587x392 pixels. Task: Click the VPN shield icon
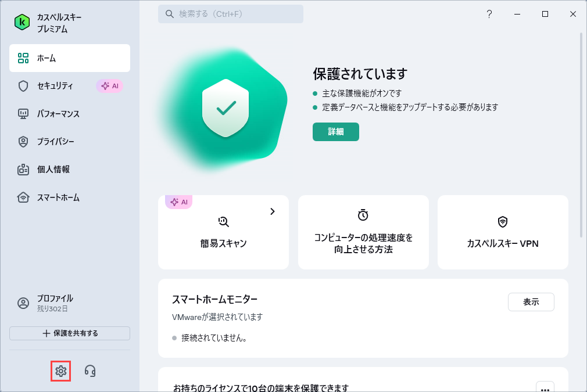[503, 222]
